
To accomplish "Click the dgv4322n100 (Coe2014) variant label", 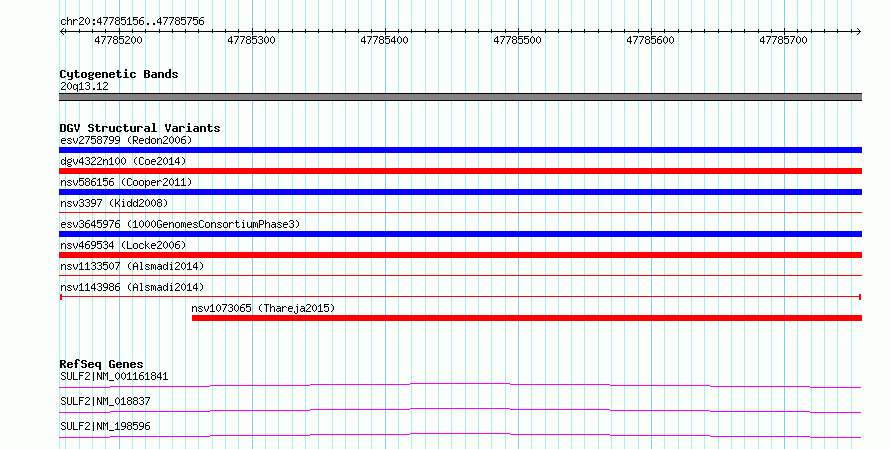I will (123, 161).
